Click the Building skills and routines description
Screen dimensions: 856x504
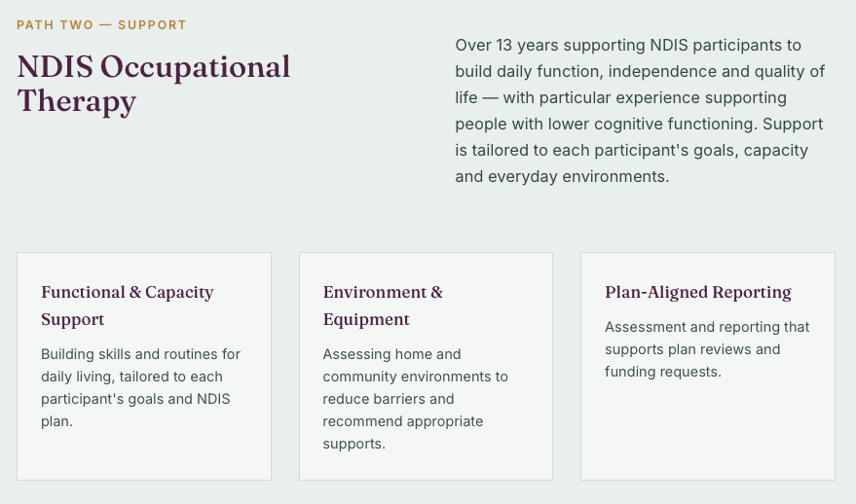tap(141, 388)
